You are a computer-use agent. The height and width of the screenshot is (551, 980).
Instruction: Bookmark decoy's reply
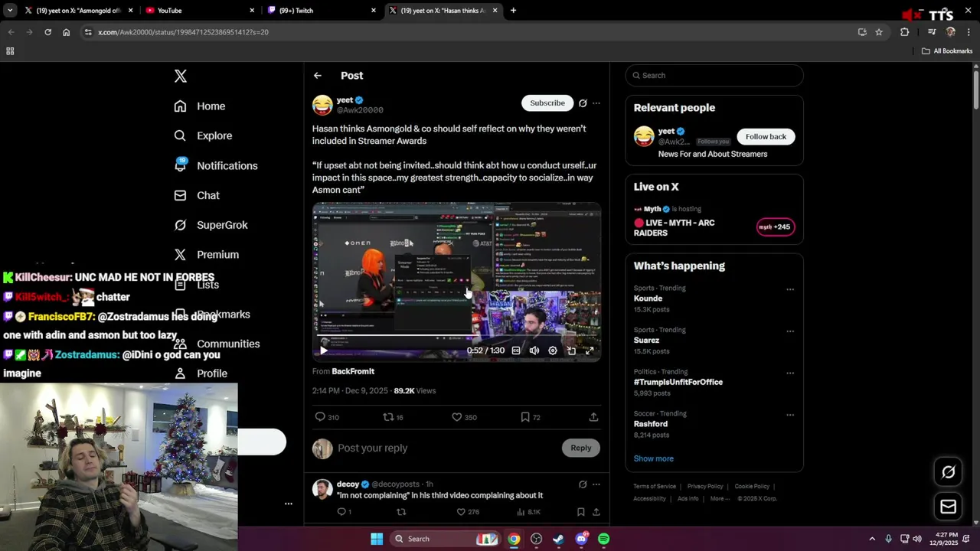[x=580, y=512]
